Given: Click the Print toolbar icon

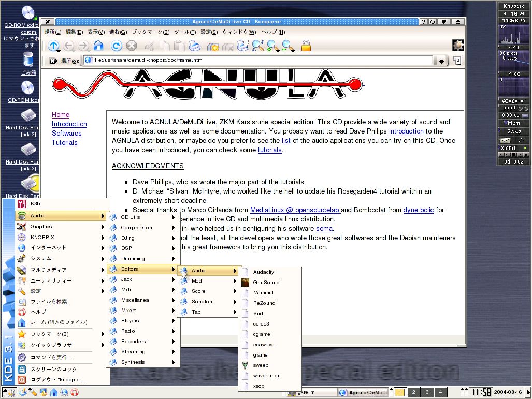Looking at the screenshot, I should tap(194, 46).
